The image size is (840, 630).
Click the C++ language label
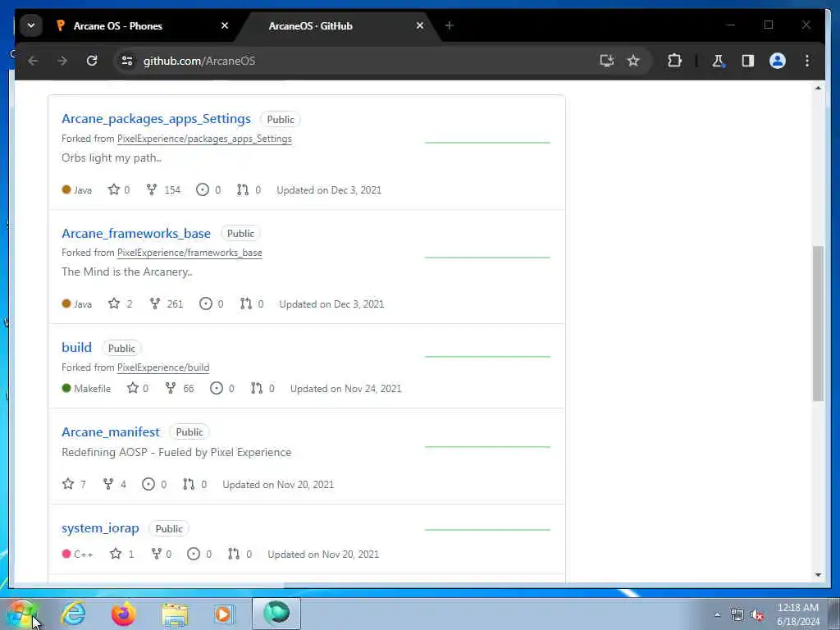[83, 555]
